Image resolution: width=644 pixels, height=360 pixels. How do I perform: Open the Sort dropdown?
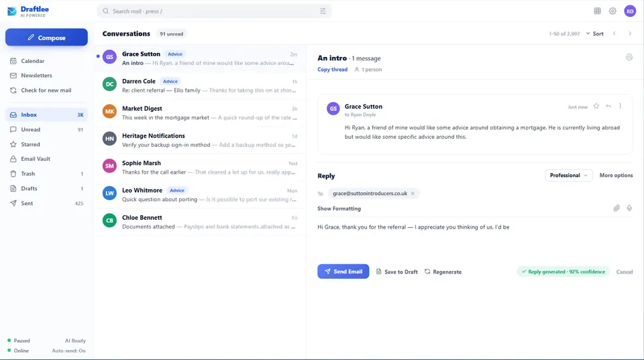(x=595, y=34)
